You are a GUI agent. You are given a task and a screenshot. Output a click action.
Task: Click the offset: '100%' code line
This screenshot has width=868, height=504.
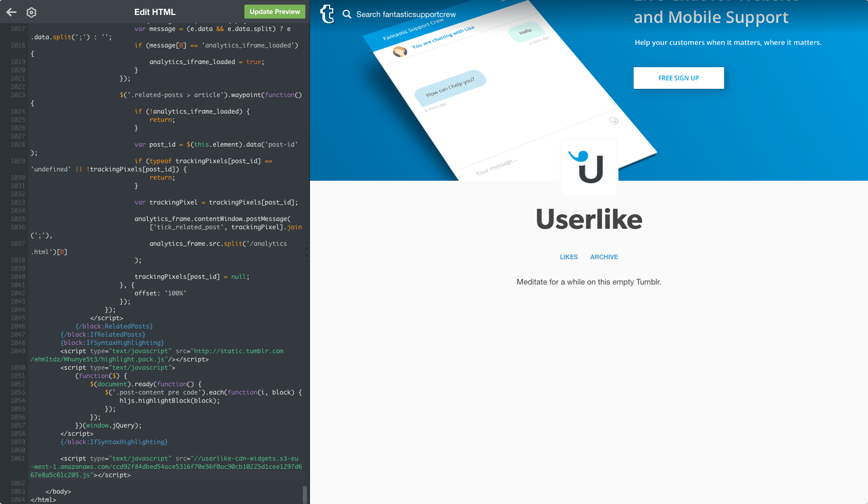coord(160,293)
